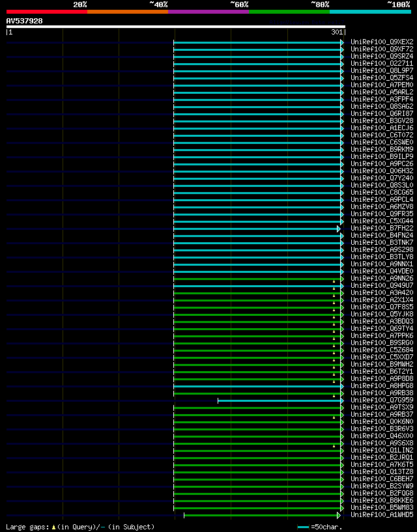417x532 pixels.
Task: Select the UniRef100_Q4VDE0 label
Action: point(382,271)
